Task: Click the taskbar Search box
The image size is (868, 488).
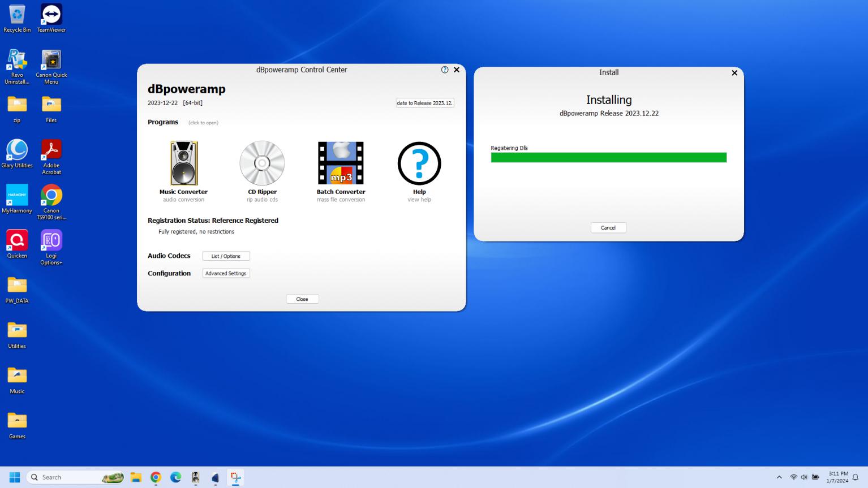Action: click(x=68, y=477)
